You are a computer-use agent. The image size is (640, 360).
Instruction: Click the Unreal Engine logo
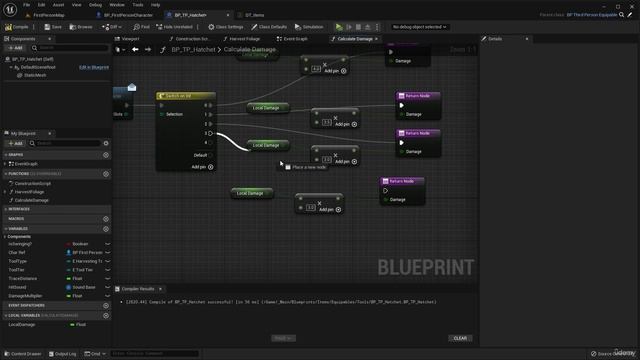tap(10, 9)
